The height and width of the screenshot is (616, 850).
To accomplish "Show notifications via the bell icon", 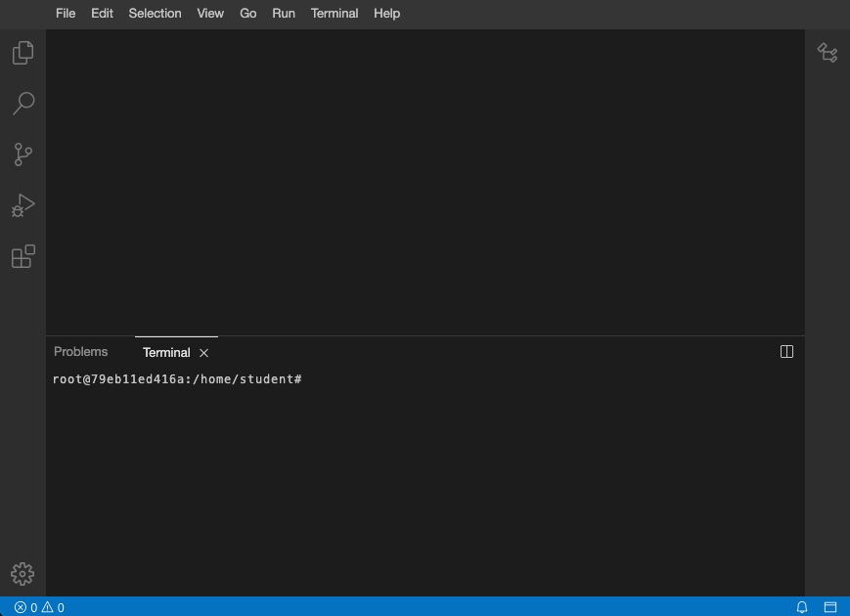I will tap(801, 607).
